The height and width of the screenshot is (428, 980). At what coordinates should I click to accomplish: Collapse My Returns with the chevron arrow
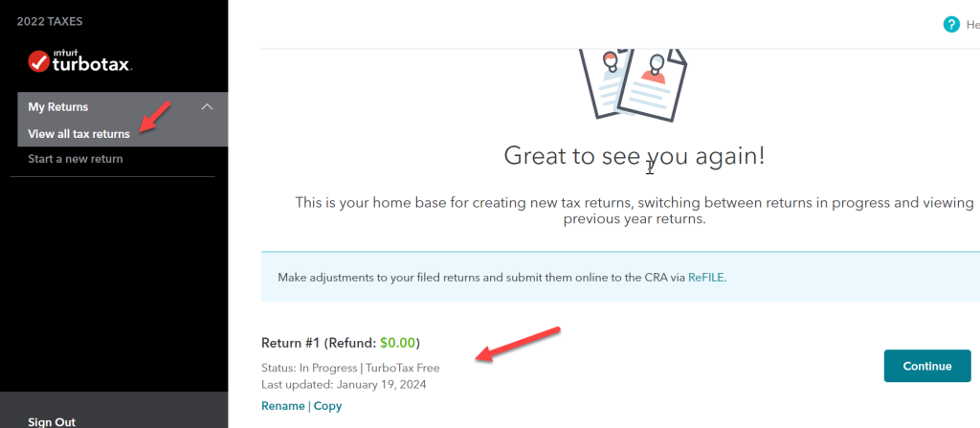tap(207, 107)
